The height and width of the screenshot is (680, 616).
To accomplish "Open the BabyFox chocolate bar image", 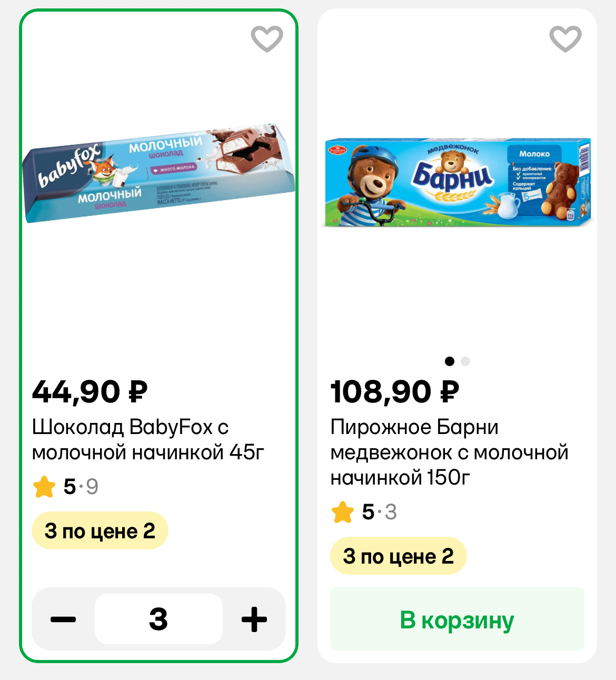I will 158,174.
